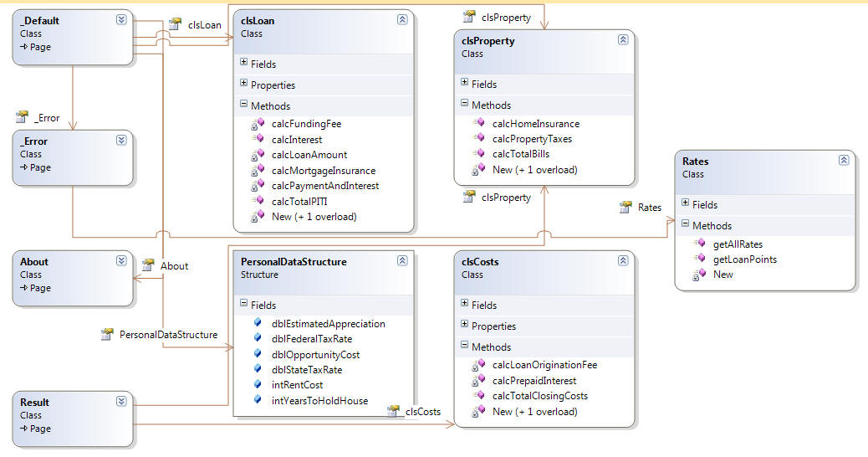The width and height of the screenshot is (868, 457).
Task: Click the calcTotalBills method icon
Action: click(x=479, y=153)
